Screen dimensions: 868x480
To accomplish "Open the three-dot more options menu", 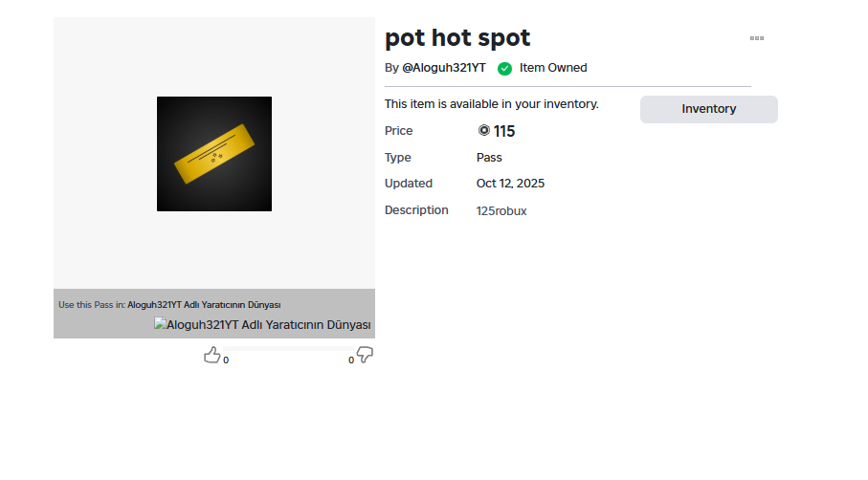I will coord(756,38).
